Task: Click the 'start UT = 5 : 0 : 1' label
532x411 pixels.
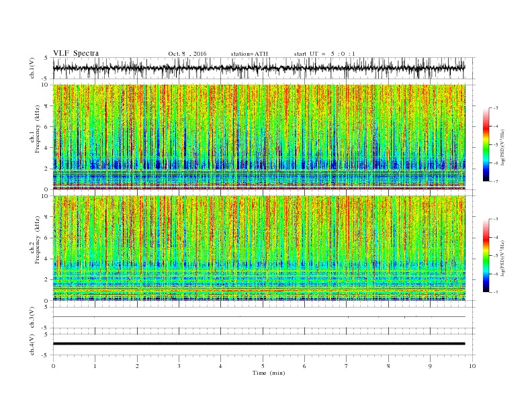Action: click(324, 54)
